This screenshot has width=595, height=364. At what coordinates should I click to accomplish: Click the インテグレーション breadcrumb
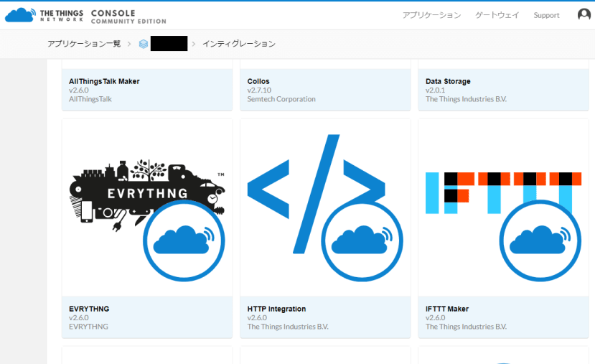coord(239,44)
